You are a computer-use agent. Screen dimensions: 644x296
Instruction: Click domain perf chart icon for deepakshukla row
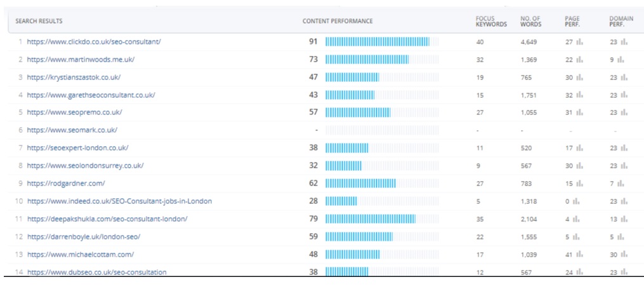click(x=624, y=219)
